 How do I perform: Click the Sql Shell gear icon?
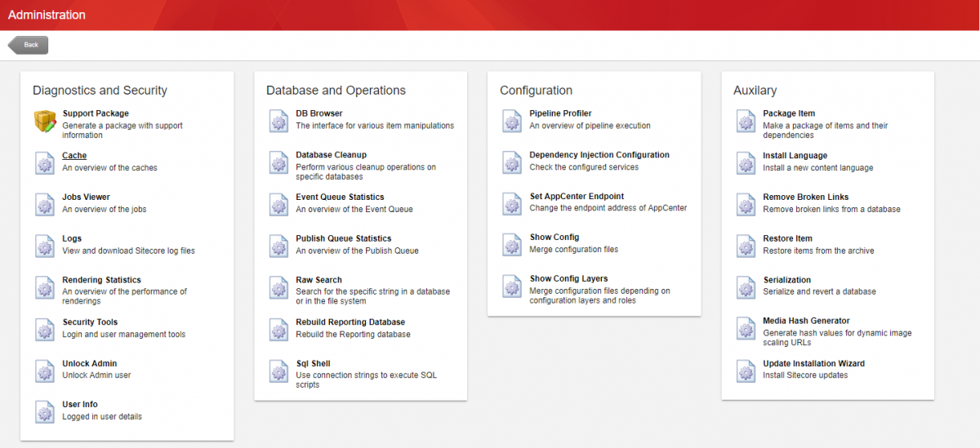278,372
